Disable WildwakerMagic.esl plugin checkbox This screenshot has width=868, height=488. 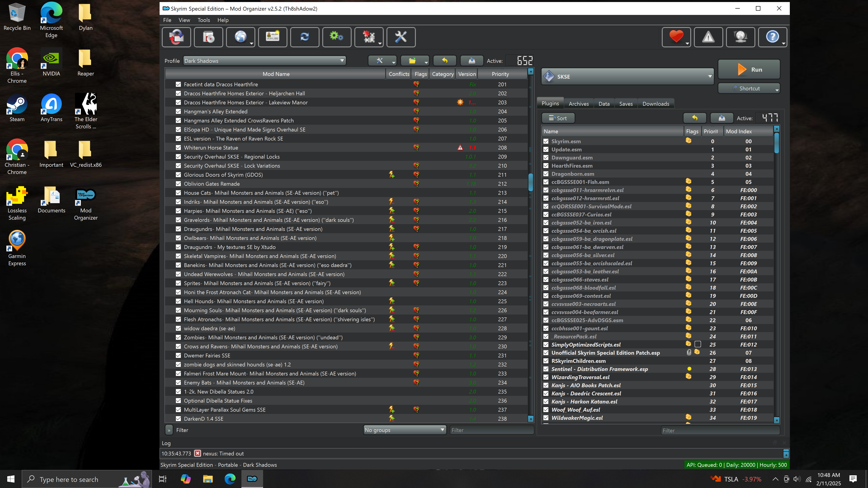(546, 418)
